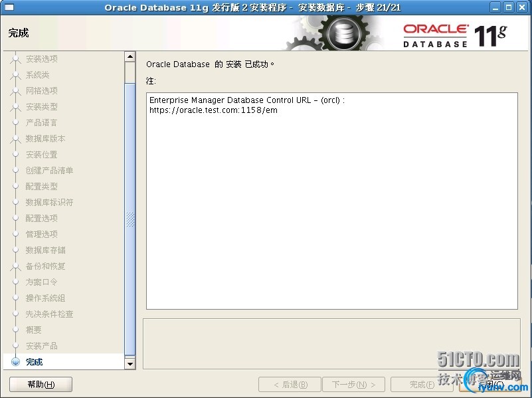The height and width of the screenshot is (398, 532).
Task: Click the scrollbar up arrow in sidebar
Action: [x=130, y=56]
